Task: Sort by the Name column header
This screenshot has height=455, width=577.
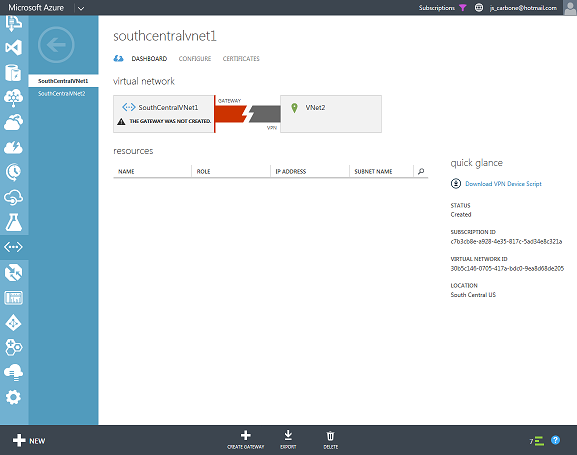Action: pos(126,172)
